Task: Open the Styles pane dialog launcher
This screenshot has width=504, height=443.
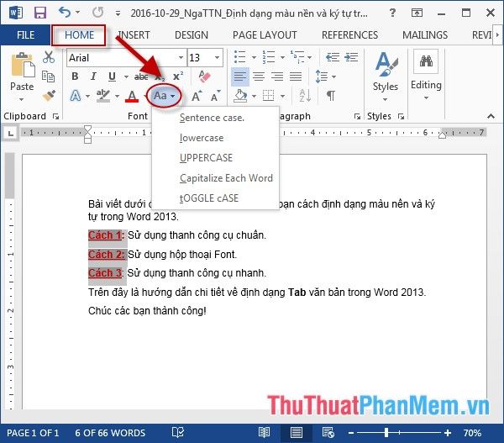Action: [401, 117]
